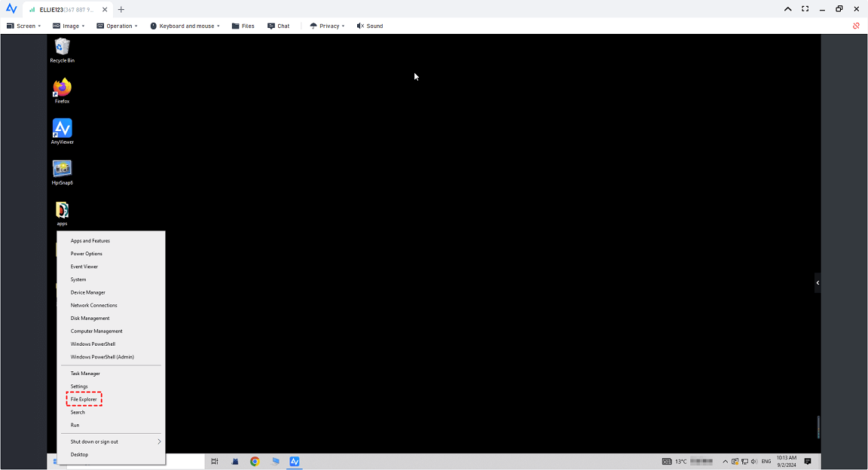The height and width of the screenshot is (470, 868).
Task: Open the Privacy dropdown menu
Action: 327,26
